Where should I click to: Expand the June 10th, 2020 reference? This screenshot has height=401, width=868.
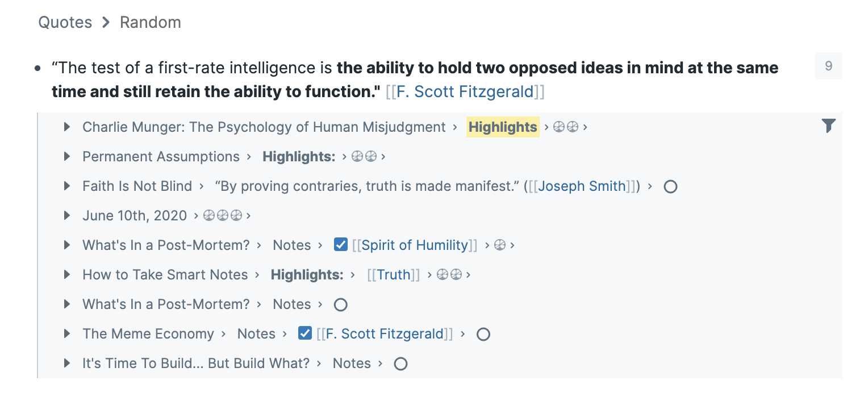pyautogui.click(x=67, y=215)
